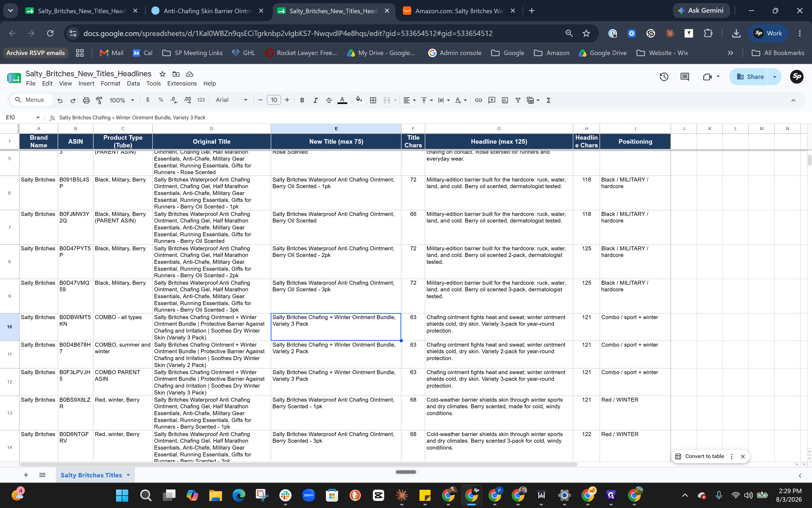Screen dimensions: 812x508
Task: Open the text color picker
Action: point(342,100)
